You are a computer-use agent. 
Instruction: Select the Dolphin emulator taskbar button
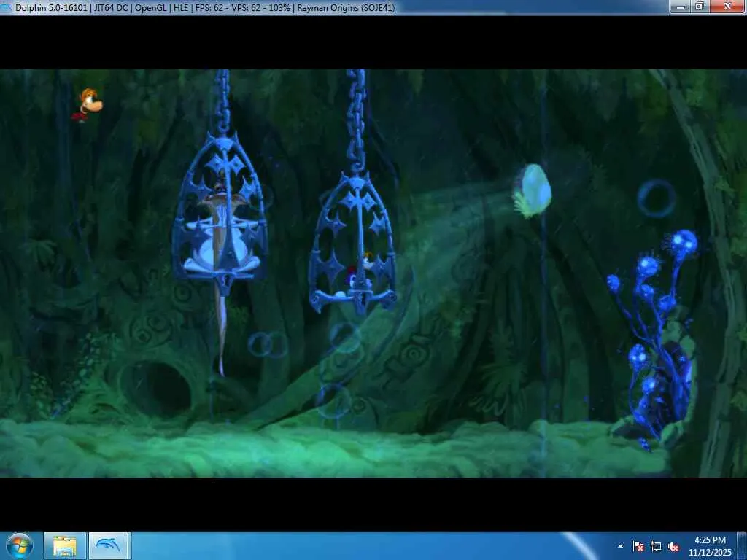[108, 545]
